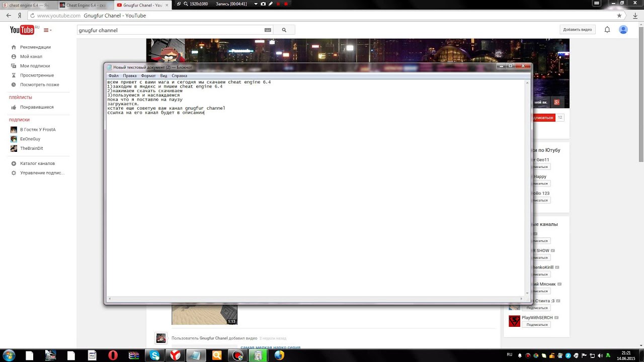
Task: Click Notepad horizontal scrollbar left arrow
Action: [x=109, y=299]
